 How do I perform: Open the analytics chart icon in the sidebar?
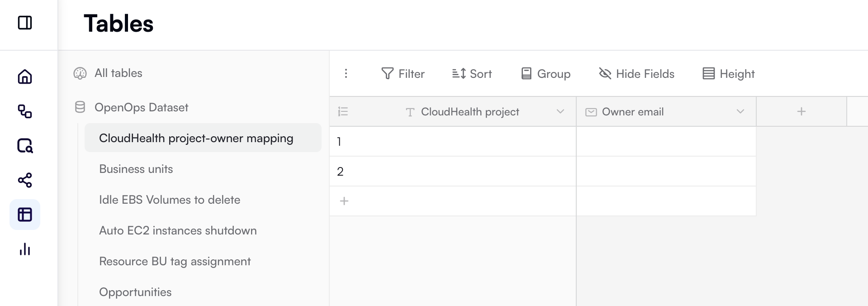pos(25,249)
